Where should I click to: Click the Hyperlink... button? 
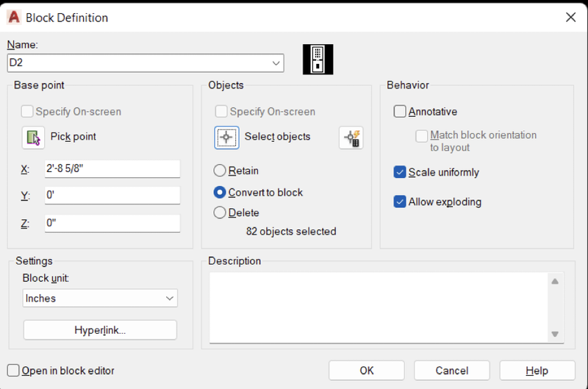[x=100, y=330]
